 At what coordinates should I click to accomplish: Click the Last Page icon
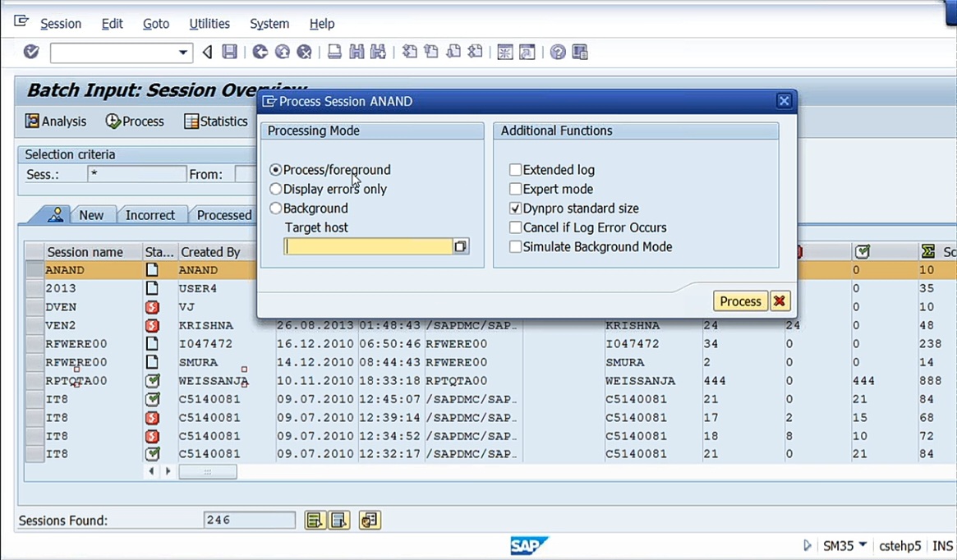point(475,52)
